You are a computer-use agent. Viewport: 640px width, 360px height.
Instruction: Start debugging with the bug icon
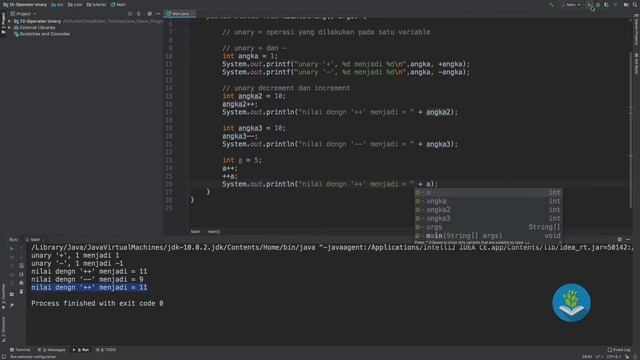tap(598, 4)
